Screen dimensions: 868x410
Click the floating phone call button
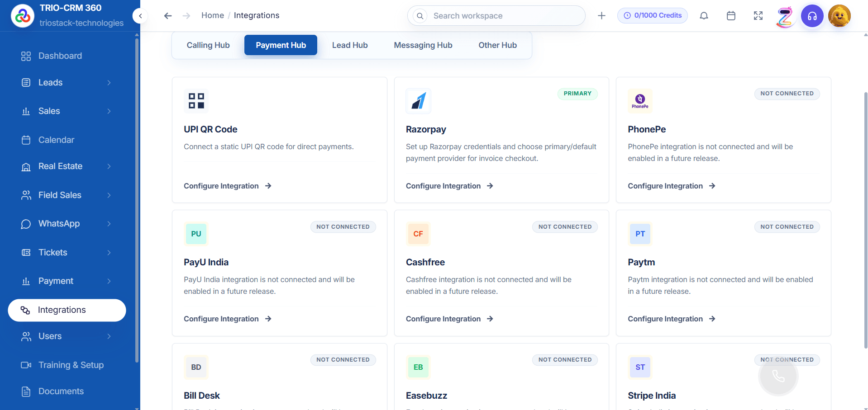[x=778, y=376]
